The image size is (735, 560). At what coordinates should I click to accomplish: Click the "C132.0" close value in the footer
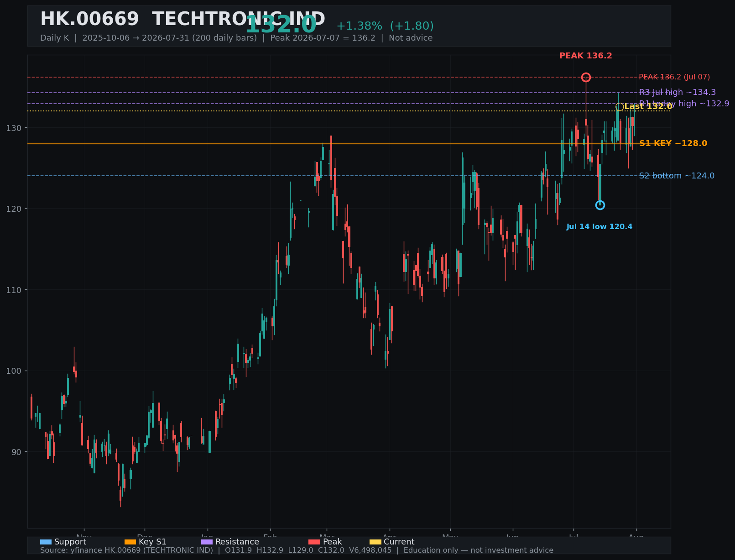click(x=331, y=550)
